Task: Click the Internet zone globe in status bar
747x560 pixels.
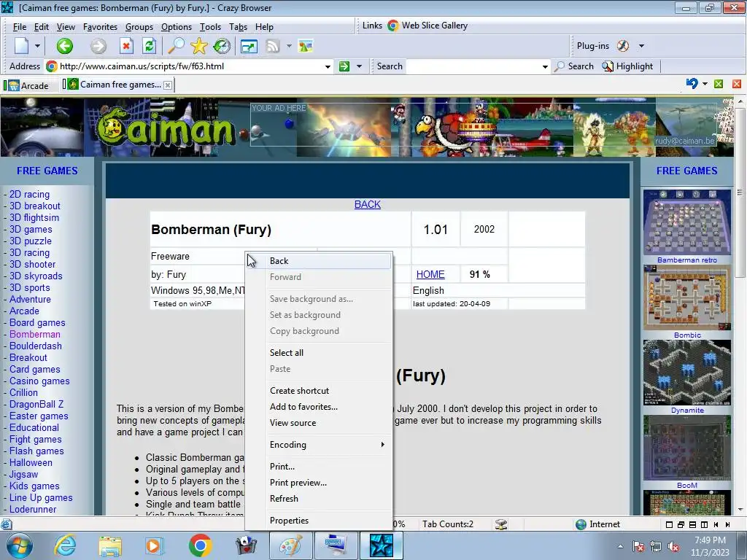Action: (x=581, y=524)
